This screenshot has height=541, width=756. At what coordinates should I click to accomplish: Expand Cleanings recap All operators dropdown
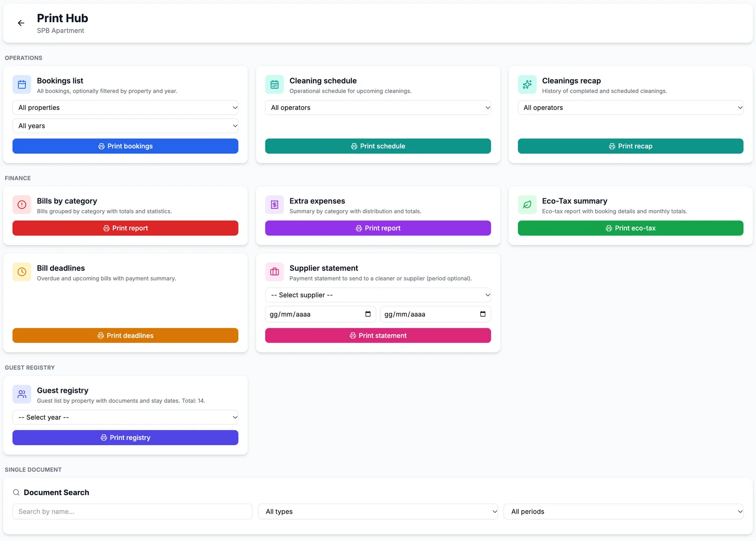tap(630, 108)
